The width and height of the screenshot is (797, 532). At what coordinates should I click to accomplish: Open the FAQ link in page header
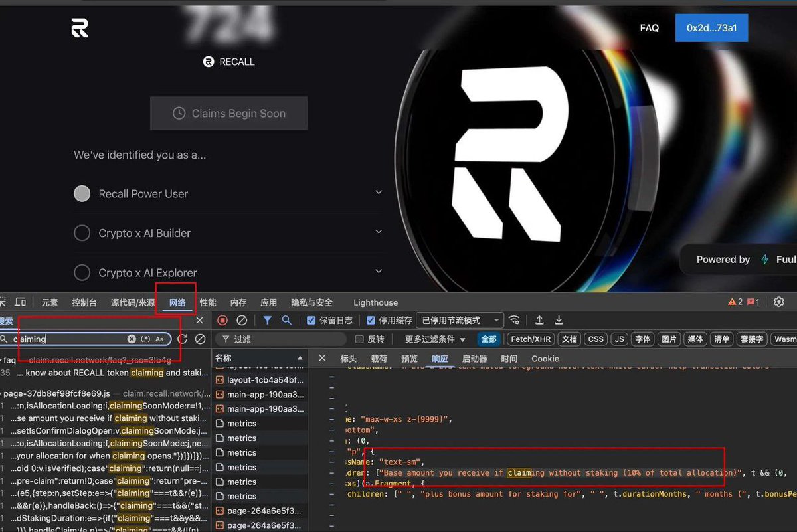coord(649,28)
